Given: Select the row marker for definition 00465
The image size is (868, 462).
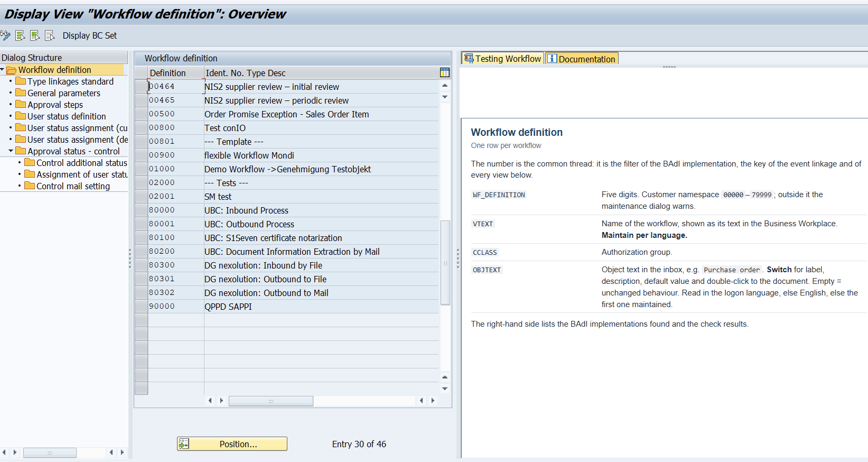Looking at the screenshot, I should point(141,100).
